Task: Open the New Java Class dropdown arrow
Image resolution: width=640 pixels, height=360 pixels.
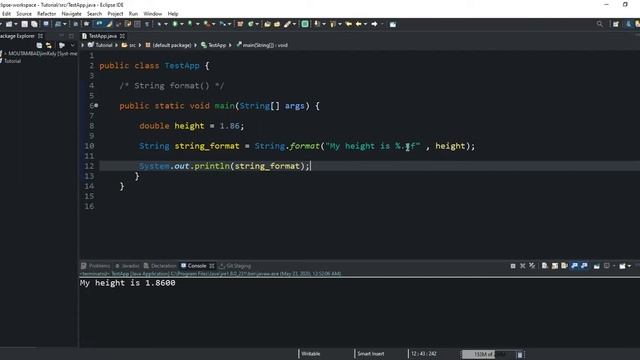Action: pyautogui.click(x=257, y=24)
